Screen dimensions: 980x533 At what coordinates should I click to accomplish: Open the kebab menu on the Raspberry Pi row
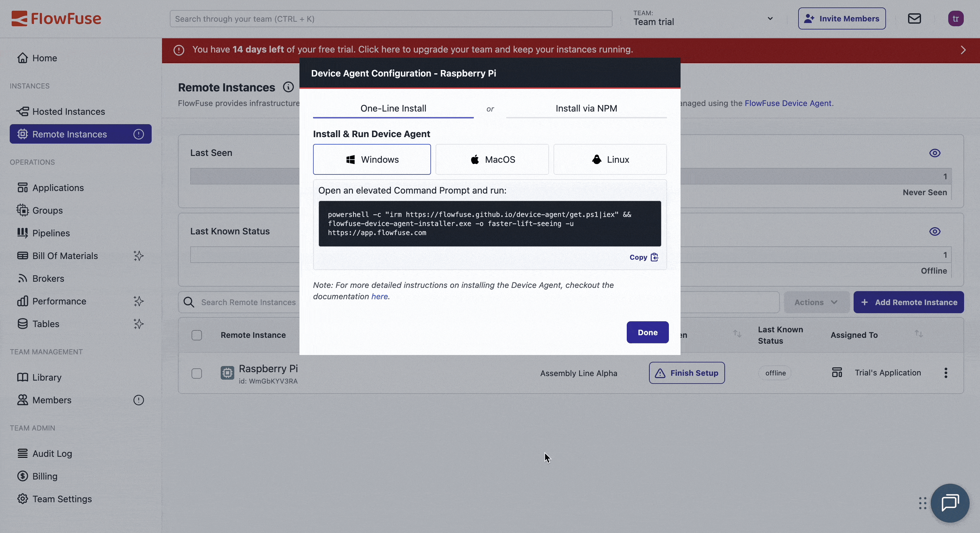(946, 373)
